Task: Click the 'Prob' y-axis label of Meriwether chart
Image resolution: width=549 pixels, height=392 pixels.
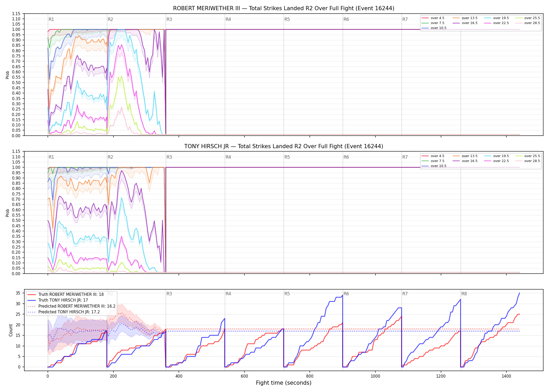Action: click(x=8, y=75)
